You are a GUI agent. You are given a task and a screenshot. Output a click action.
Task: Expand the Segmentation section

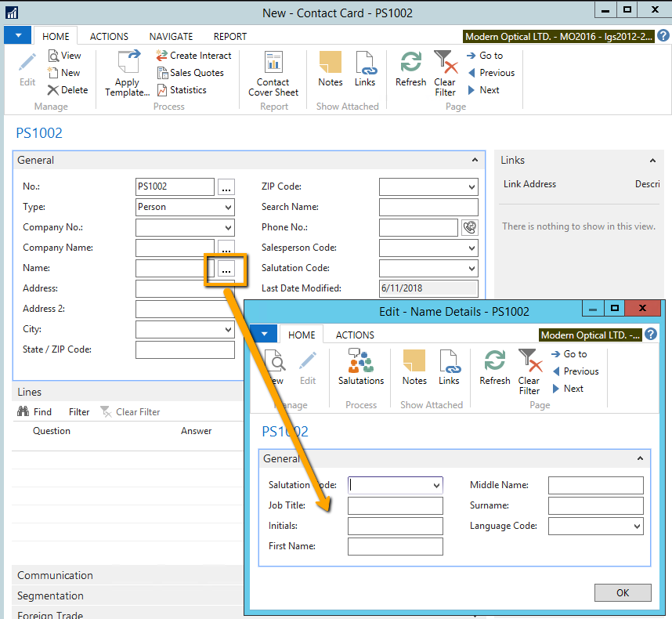pyautogui.click(x=128, y=595)
